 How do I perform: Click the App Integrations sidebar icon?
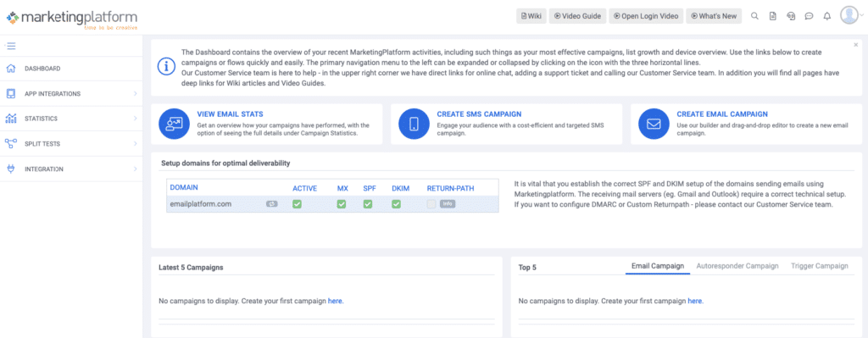click(10, 93)
